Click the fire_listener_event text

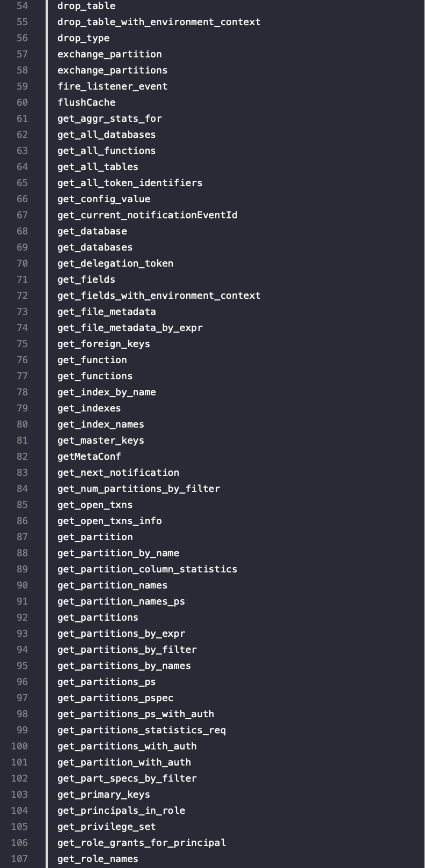click(112, 86)
